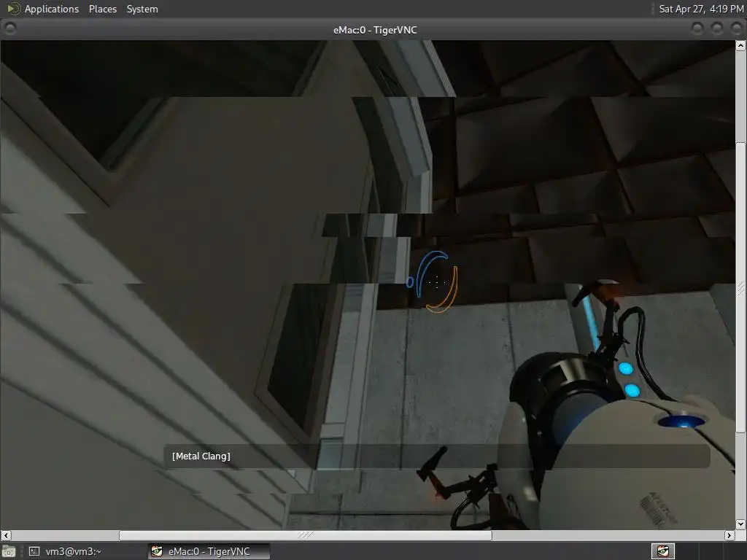Click the vertical scrollbar up arrow
The height and width of the screenshot is (560, 747).
740,46
